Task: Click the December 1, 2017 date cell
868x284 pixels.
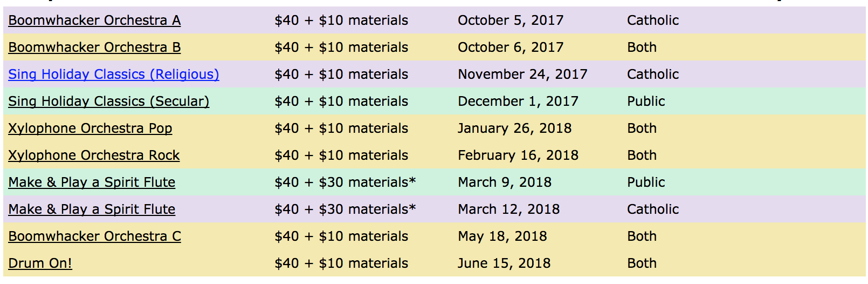Action: (x=518, y=102)
